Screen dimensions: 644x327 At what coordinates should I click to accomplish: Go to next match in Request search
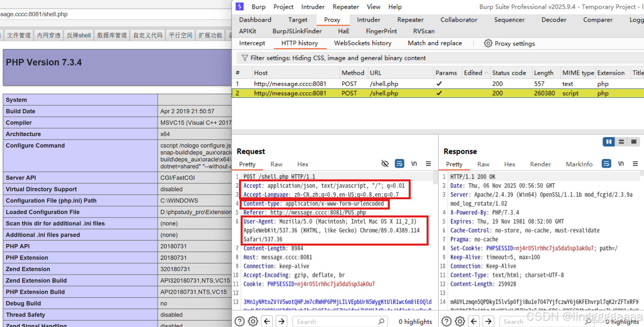(x=281, y=321)
